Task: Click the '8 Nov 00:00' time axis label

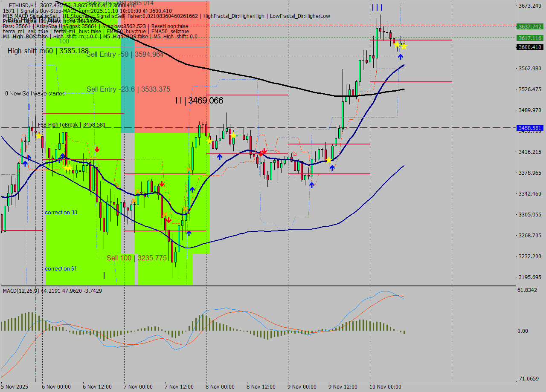Action: pos(220,386)
